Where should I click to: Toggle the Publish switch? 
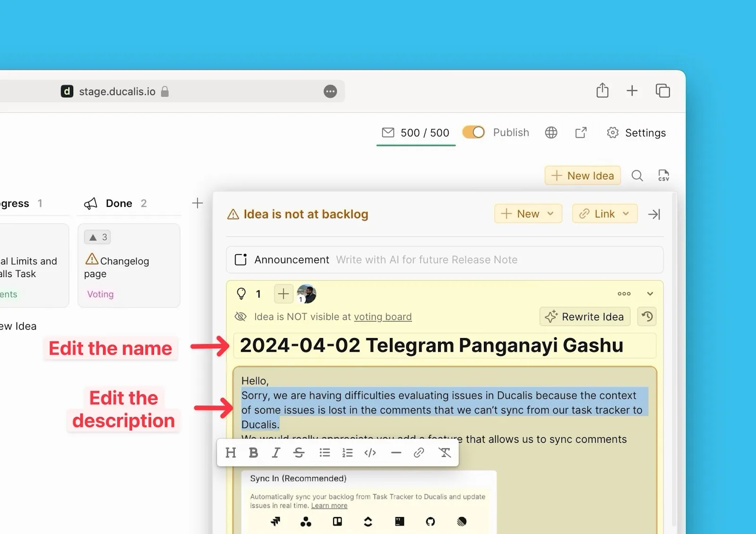click(x=473, y=133)
